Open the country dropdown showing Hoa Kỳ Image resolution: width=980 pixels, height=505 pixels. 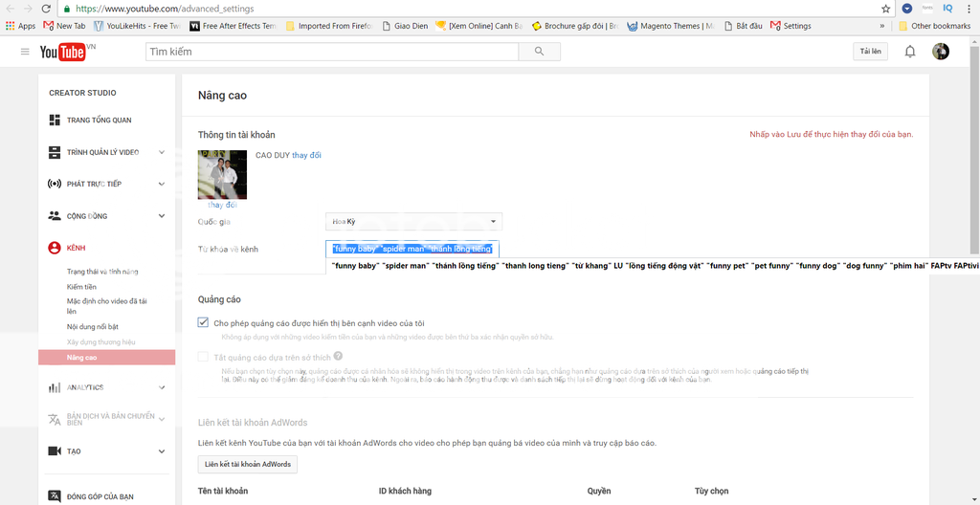tap(413, 221)
